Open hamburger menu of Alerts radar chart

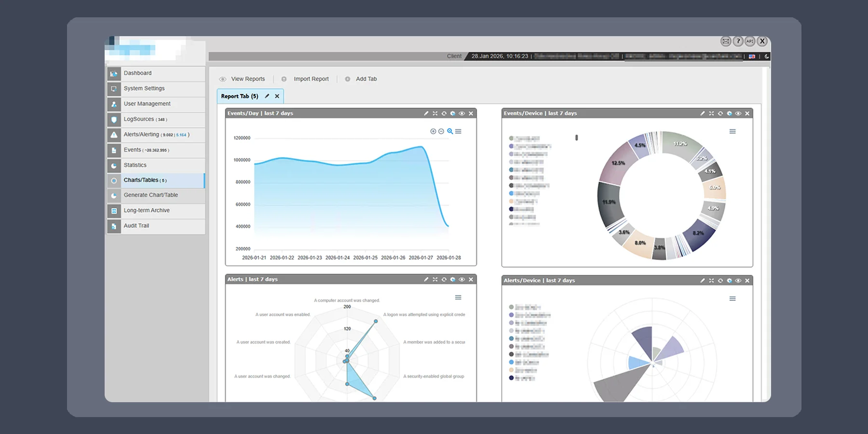tap(458, 298)
